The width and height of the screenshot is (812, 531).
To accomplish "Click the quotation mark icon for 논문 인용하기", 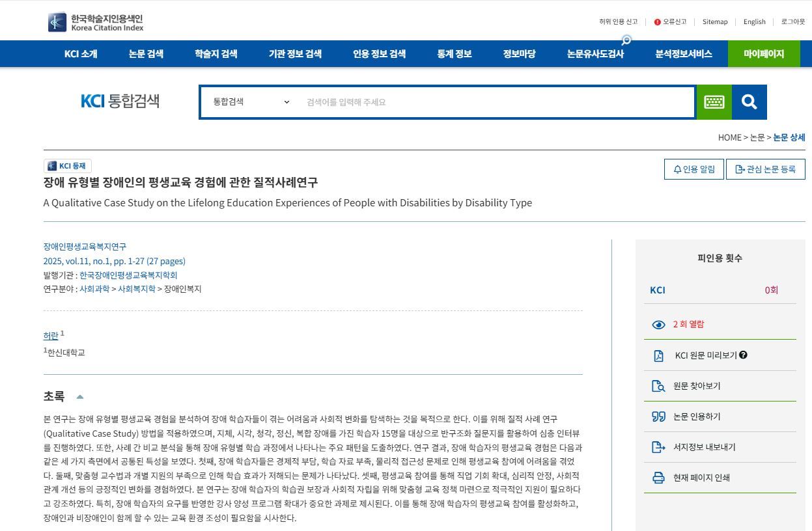I will click(658, 416).
